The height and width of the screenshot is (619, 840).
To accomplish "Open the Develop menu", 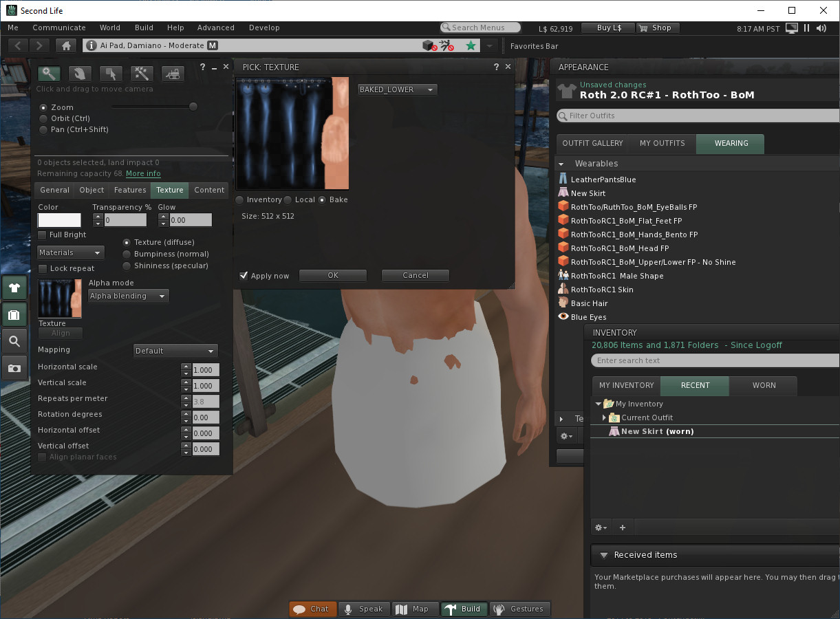I will pos(264,28).
